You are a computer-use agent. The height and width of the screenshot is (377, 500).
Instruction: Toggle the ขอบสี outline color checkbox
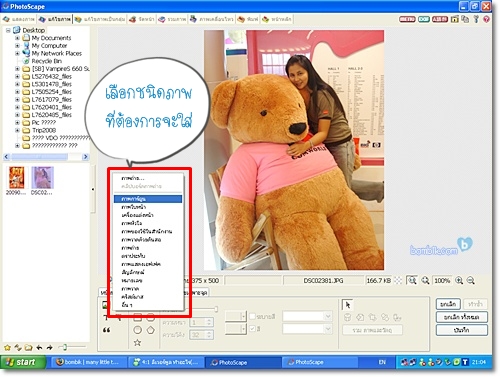[x=252, y=316]
